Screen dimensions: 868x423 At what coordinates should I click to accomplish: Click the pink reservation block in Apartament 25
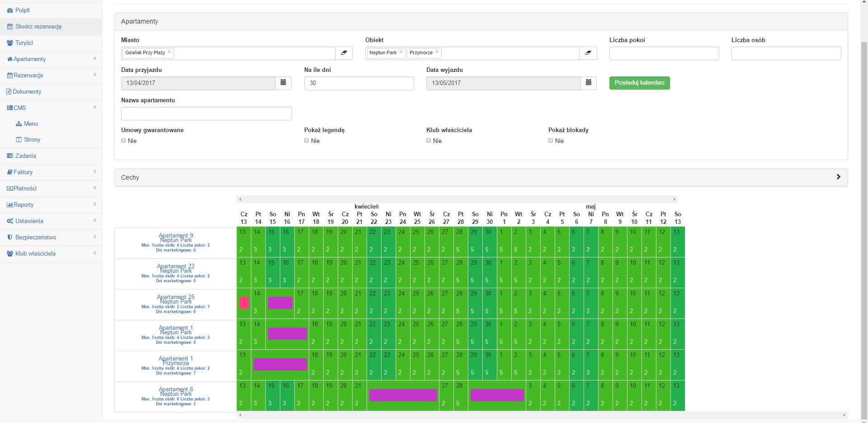point(244,303)
